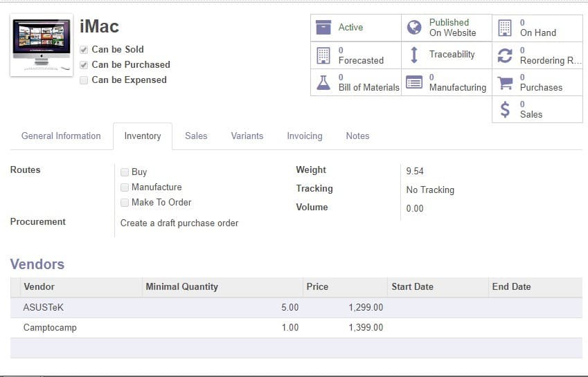Click the weight value 9.54
Screen dimensions: 588x377
(415, 172)
